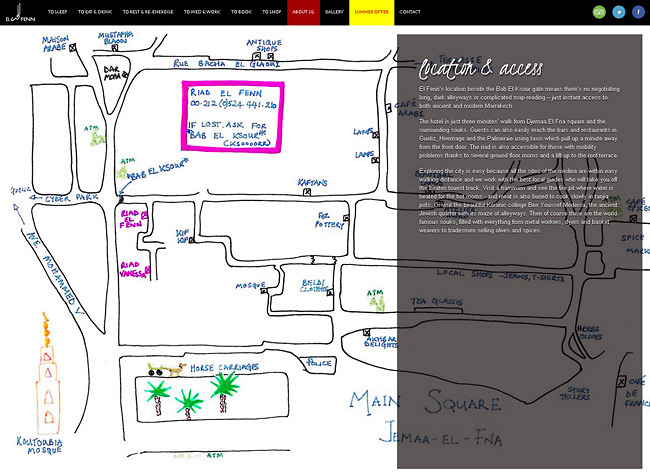Screen dimensions: 650x472
Task: Open the yellow Summer Offer link
Action: [x=371, y=12]
